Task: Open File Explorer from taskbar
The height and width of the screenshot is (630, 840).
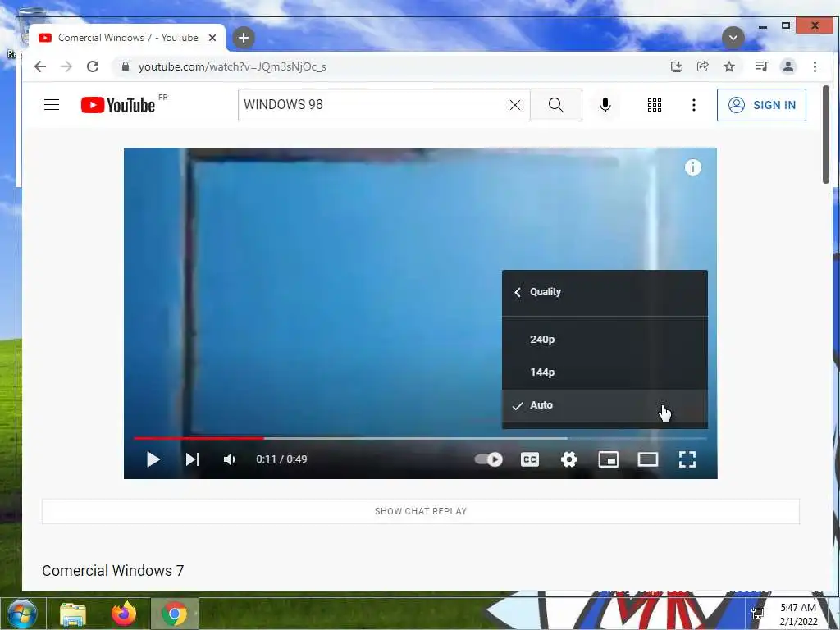Action: (73, 614)
